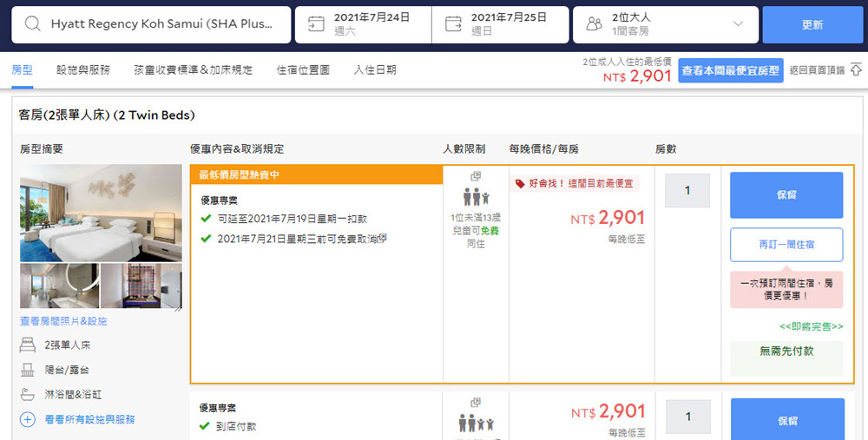868x440 pixels.
Task: Open room count dropdown in first offer
Action: (687, 190)
